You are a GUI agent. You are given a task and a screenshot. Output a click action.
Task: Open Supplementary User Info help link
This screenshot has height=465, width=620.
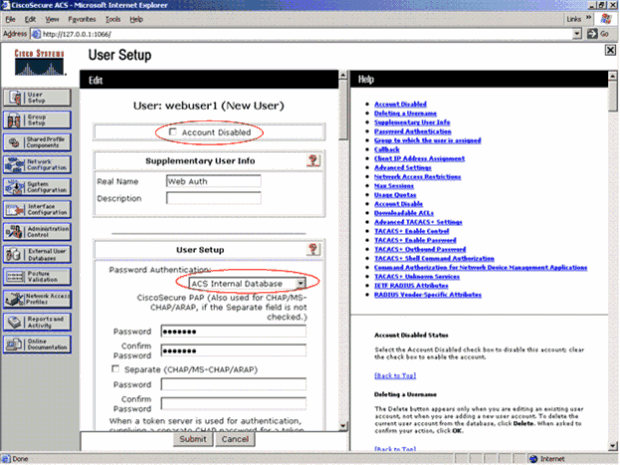pyautogui.click(x=412, y=122)
